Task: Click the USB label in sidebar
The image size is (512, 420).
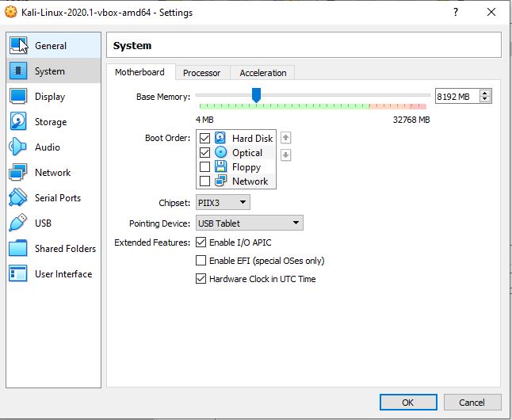Action: pos(43,223)
